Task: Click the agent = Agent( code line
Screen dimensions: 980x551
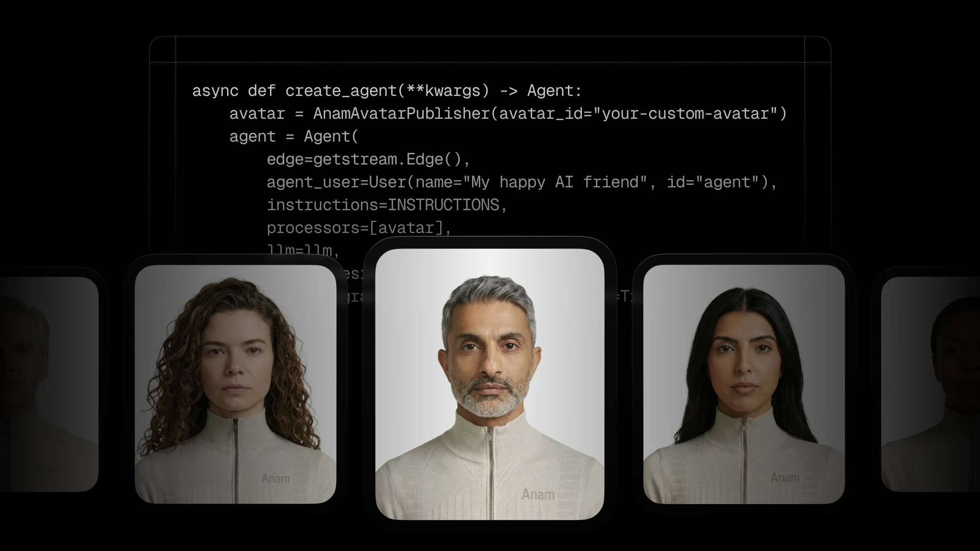Action: [293, 136]
